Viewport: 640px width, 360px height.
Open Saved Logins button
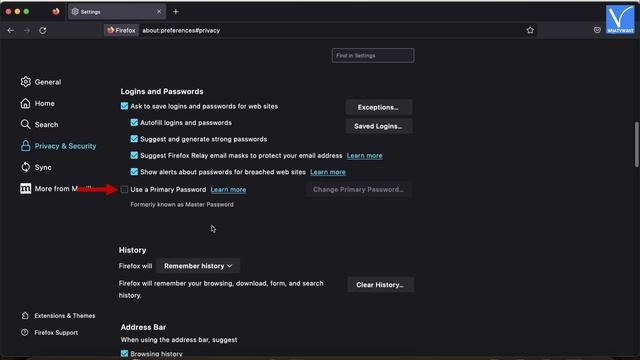pyautogui.click(x=378, y=126)
